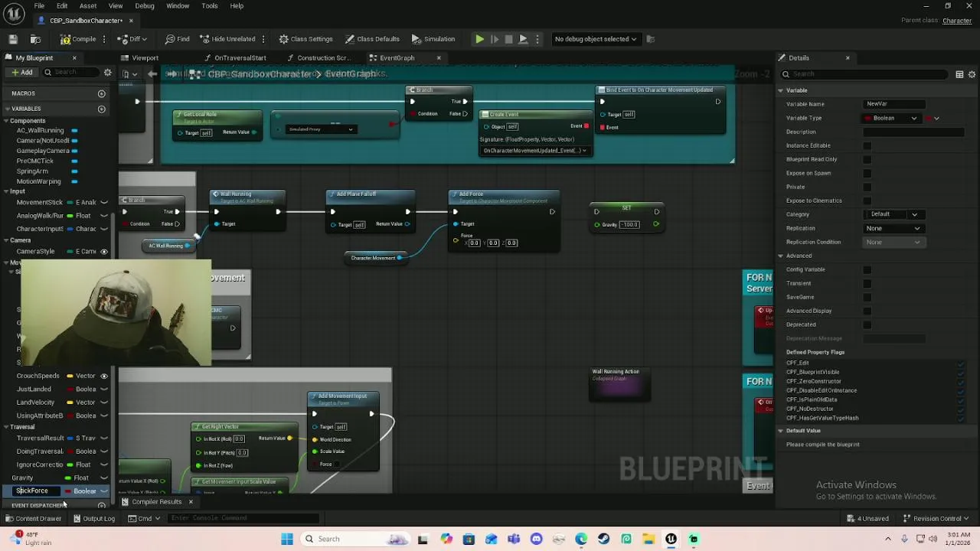Open Details panel settings gear
Viewport: 980px width, 551px height.
(972, 74)
